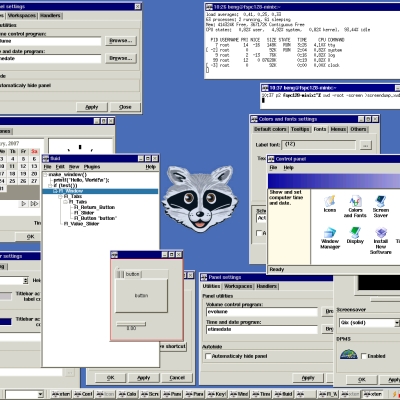Collapse the make_window() tree node

point(45,175)
